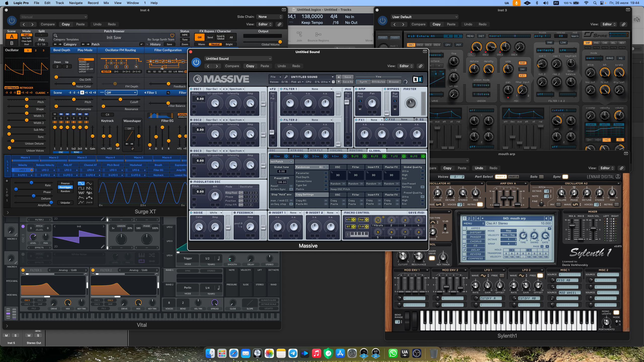The image size is (644, 362).
Task: Open User Default preset dropdown in Inst 3
Action: [424, 17]
